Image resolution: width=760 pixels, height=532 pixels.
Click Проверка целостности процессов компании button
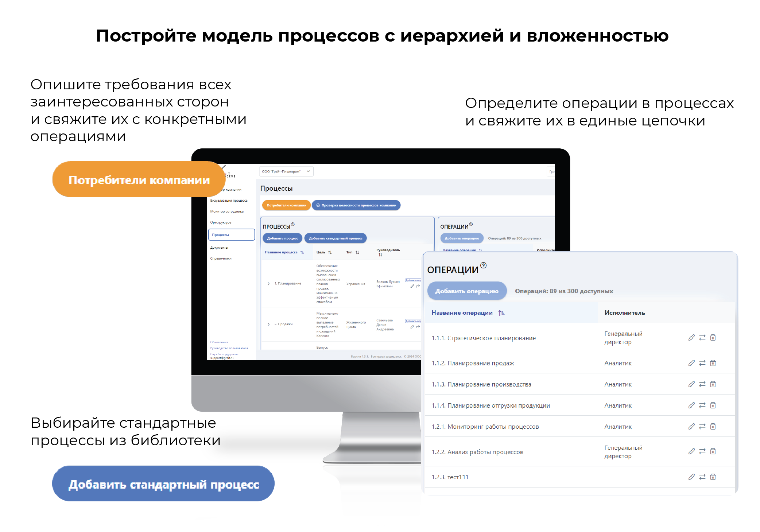click(356, 205)
